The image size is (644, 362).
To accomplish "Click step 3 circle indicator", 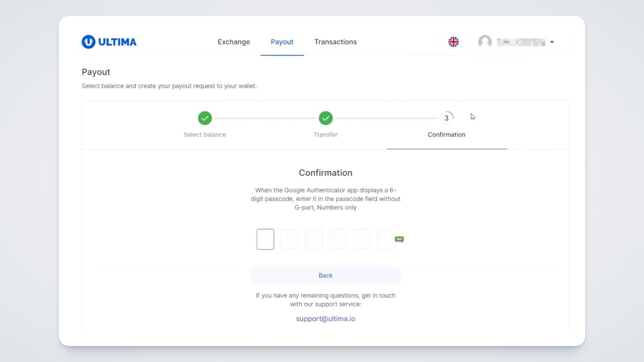I will [446, 118].
